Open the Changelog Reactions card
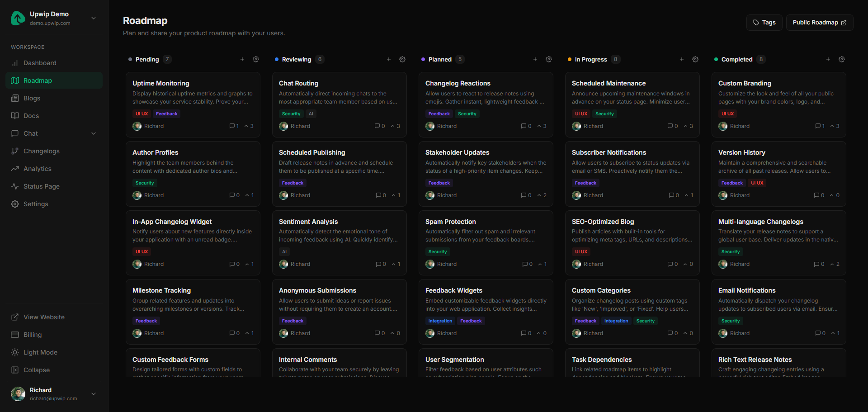The image size is (868, 412). click(x=486, y=105)
